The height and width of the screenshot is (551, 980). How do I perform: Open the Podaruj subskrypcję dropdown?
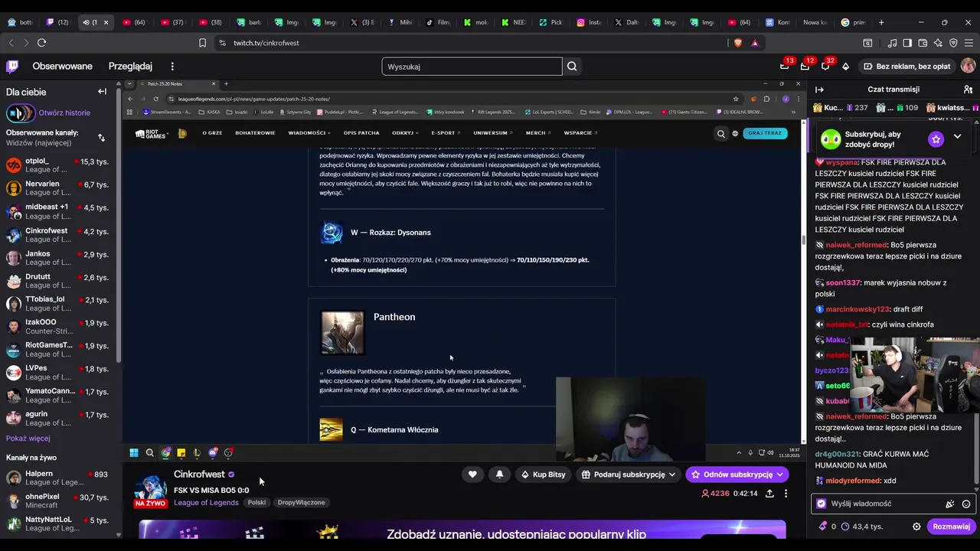click(629, 474)
